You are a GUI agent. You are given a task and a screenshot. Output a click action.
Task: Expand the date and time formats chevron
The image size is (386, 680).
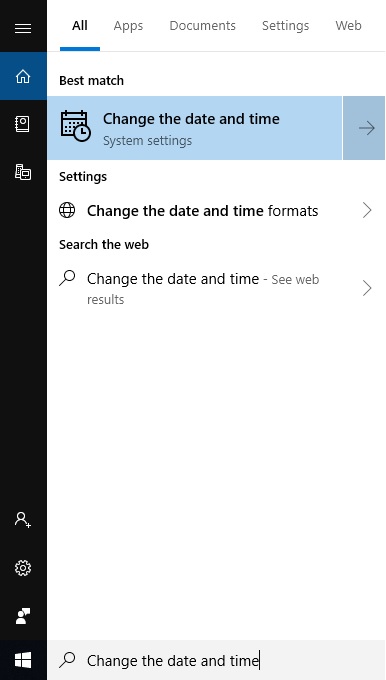coord(367,211)
